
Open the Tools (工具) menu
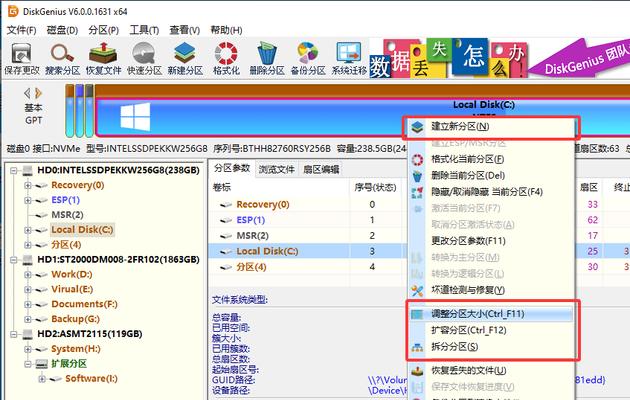(145, 30)
